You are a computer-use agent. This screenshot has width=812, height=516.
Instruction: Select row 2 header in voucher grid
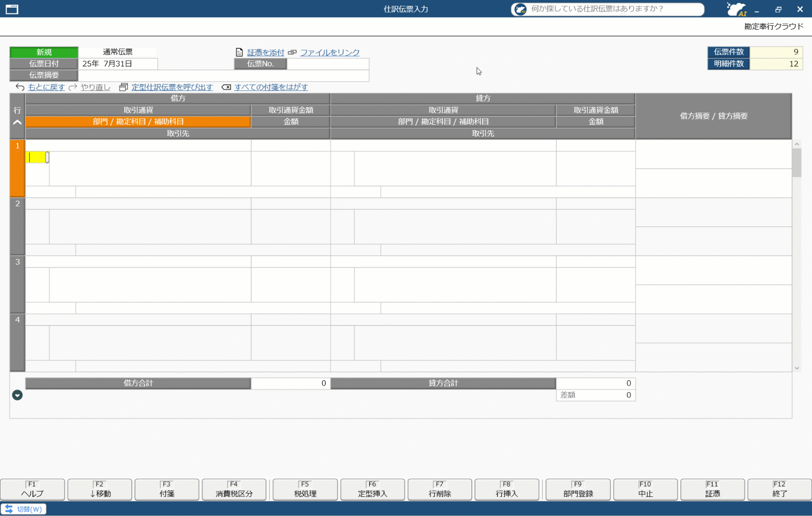tap(17, 226)
